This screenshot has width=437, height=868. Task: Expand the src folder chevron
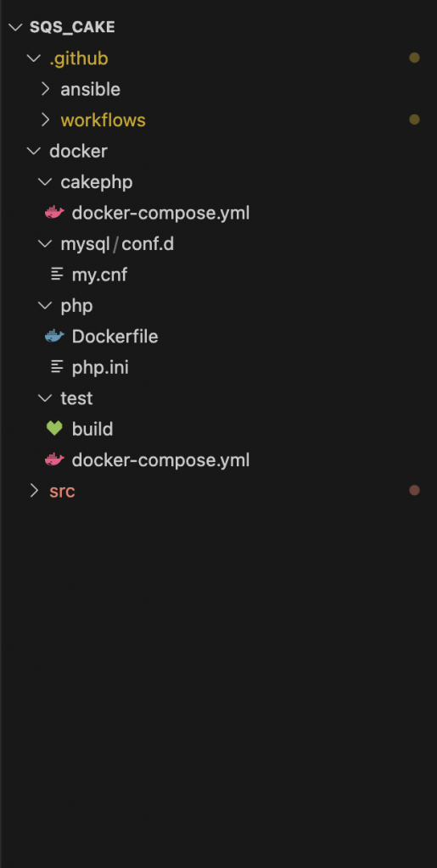[34, 491]
